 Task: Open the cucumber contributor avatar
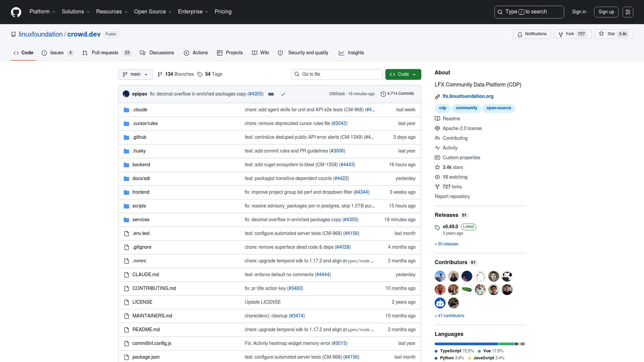(x=467, y=290)
